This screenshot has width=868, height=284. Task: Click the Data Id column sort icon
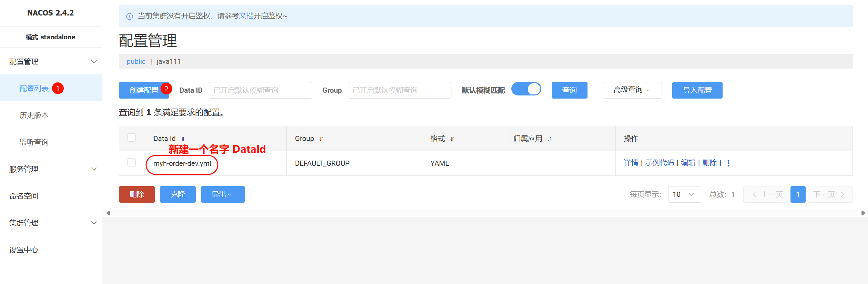pos(183,139)
